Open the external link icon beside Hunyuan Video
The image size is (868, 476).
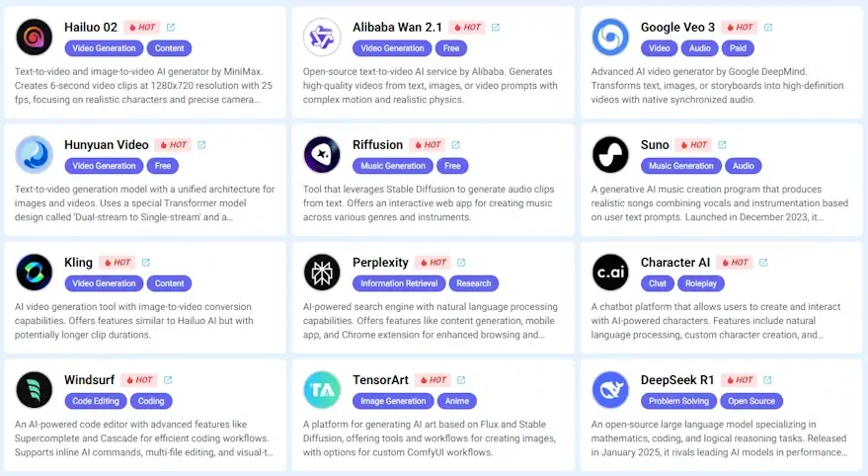(x=201, y=144)
